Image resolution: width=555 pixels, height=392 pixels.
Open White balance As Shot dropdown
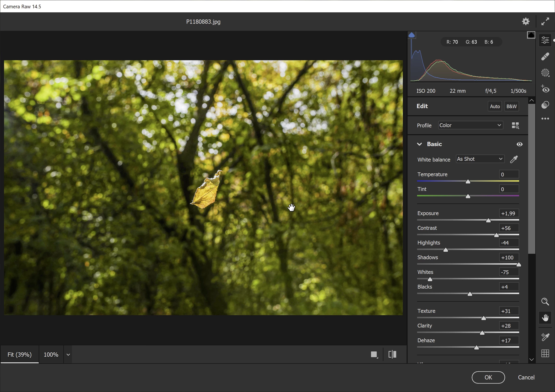480,159
